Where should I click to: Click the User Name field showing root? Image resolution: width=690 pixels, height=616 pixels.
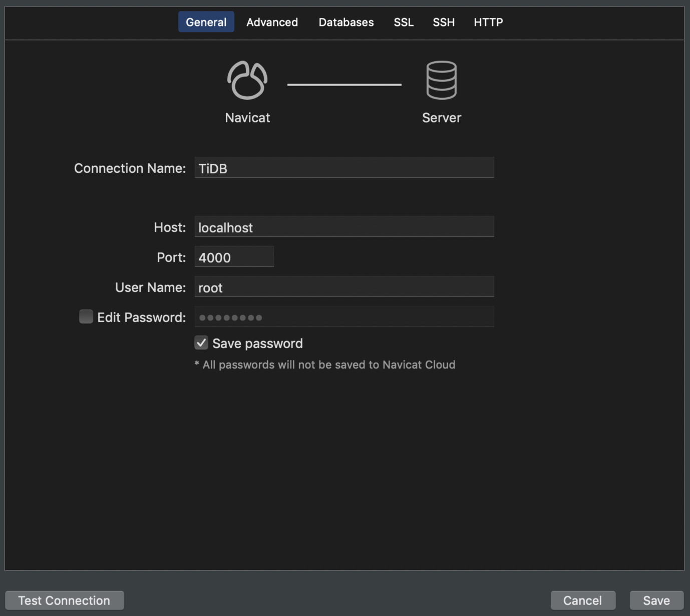(x=344, y=286)
